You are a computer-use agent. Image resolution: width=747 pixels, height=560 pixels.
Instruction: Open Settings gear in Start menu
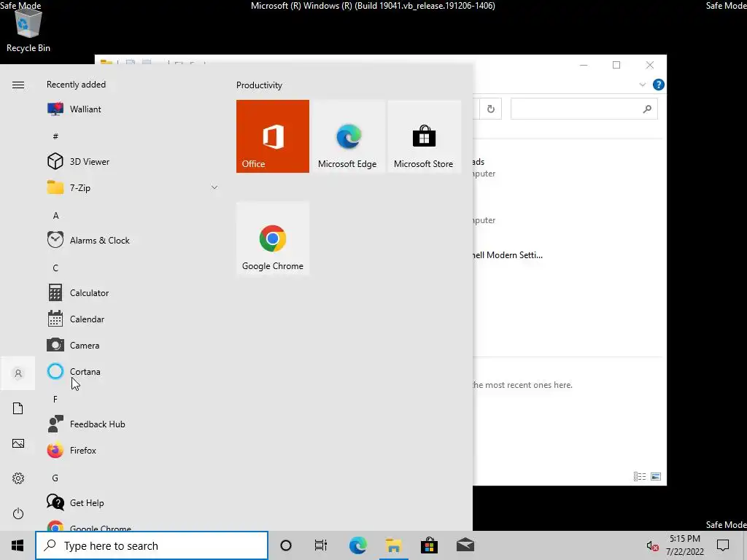click(18, 478)
